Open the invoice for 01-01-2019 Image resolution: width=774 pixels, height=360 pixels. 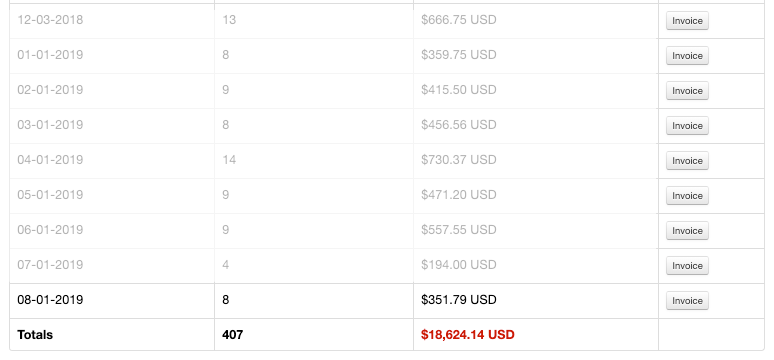click(687, 56)
